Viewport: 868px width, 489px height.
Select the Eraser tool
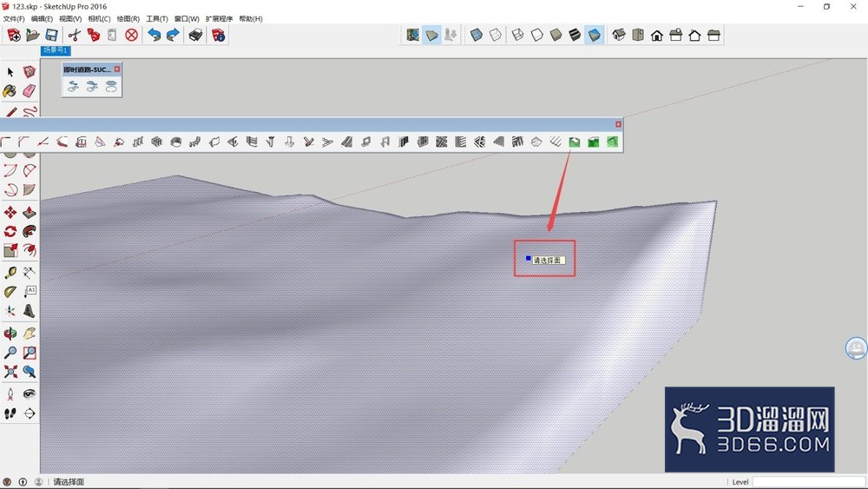tap(30, 90)
